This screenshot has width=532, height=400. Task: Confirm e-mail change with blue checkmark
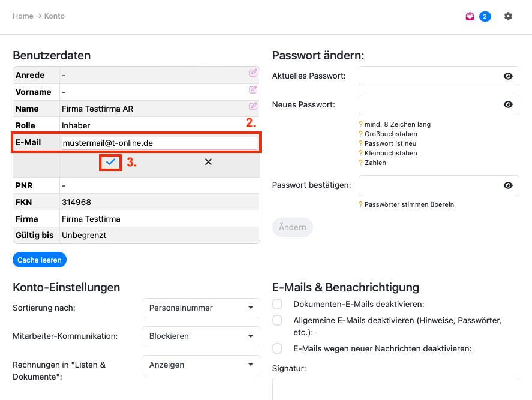click(110, 162)
